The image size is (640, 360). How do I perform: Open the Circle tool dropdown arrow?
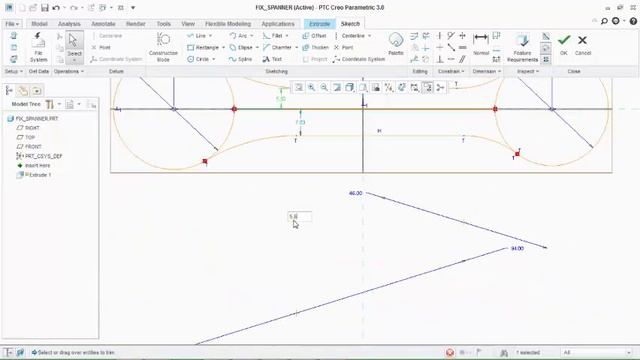(213, 59)
